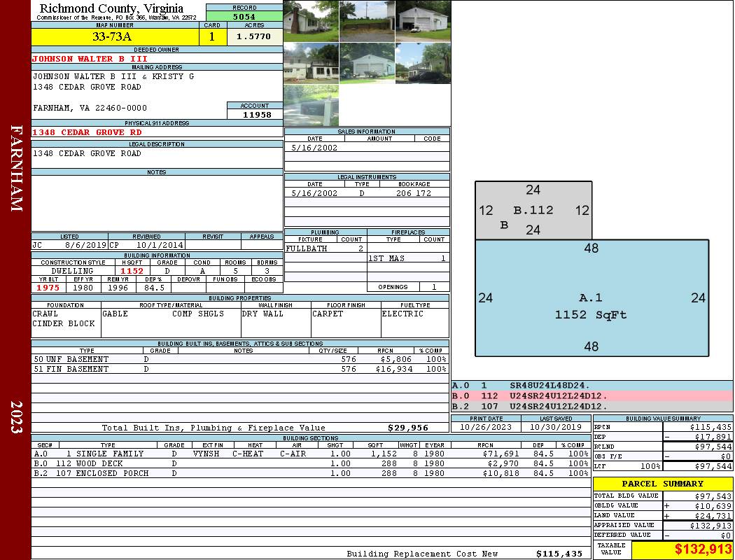Select H SQFT value 1152
The height and width of the screenshot is (560, 735).
(x=132, y=271)
